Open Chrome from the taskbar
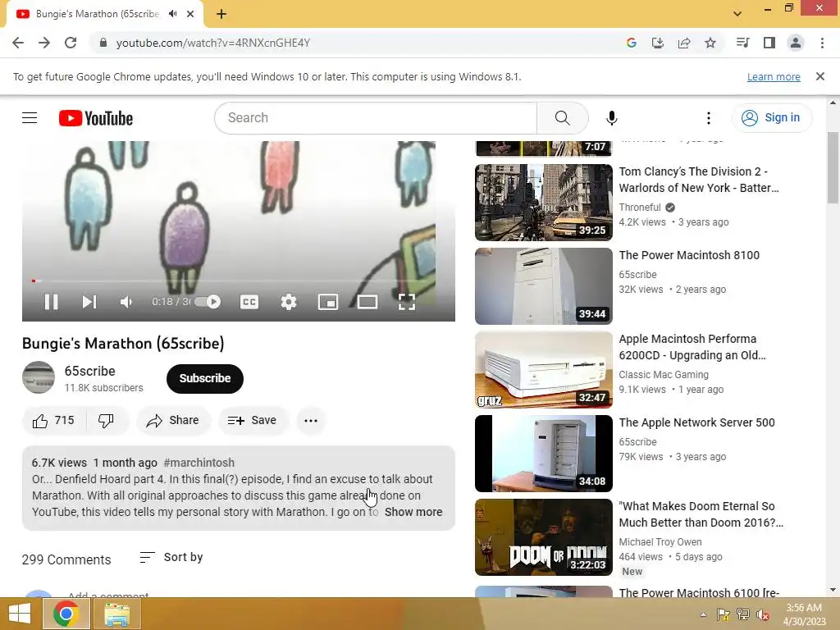The height and width of the screenshot is (630, 840). [x=66, y=614]
